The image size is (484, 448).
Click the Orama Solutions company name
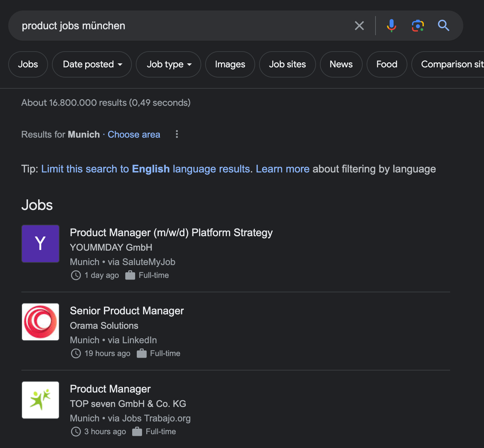coord(104,325)
